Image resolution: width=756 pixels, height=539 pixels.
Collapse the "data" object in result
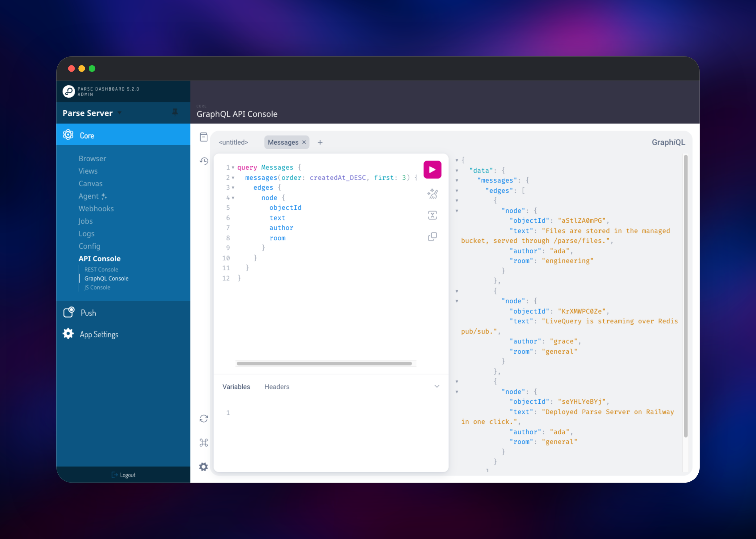(x=457, y=171)
